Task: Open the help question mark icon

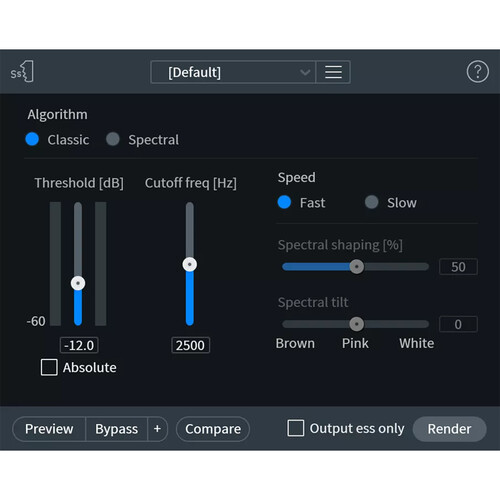Action: pos(478,71)
